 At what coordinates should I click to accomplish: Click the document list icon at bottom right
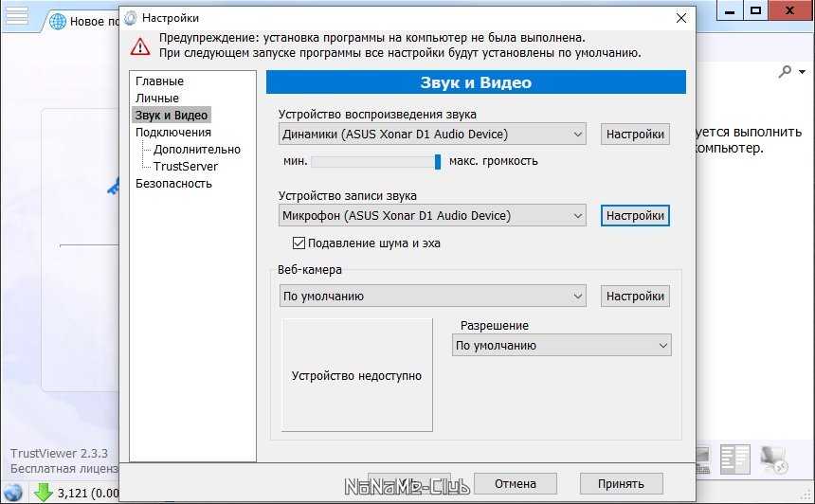pyautogui.click(x=734, y=459)
